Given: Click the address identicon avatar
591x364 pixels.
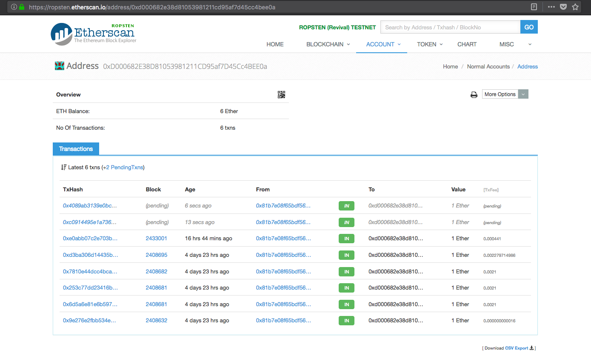Looking at the screenshot, I should tap(59, 66).
